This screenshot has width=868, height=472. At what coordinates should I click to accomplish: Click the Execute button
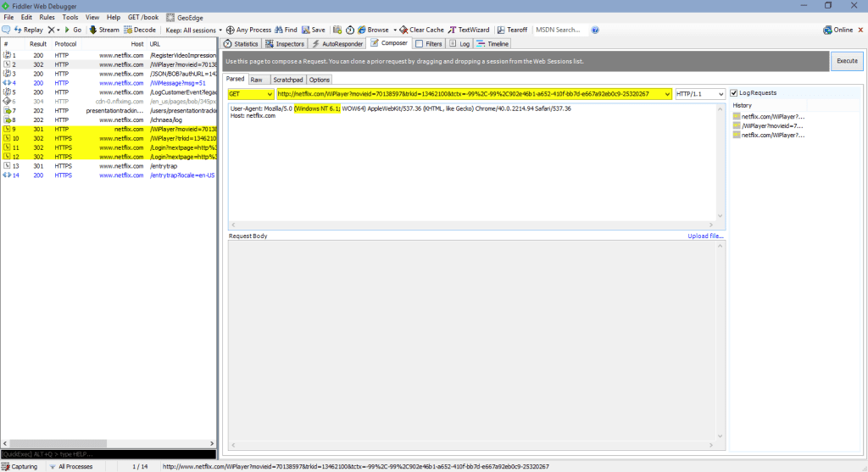click(x=847, y=61)
